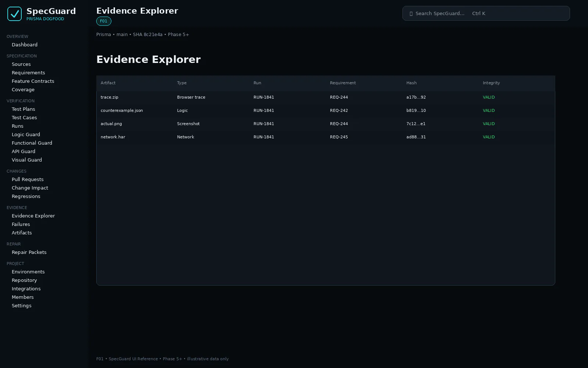Open Functional Guard
The height and width of the screenshot is (368, 588).
click(x=32, y=143)
